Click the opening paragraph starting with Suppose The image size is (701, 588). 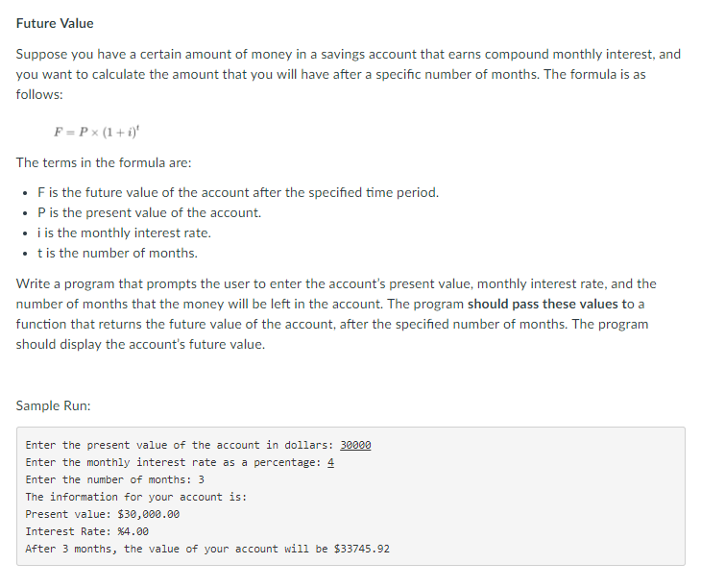point(349,74)
